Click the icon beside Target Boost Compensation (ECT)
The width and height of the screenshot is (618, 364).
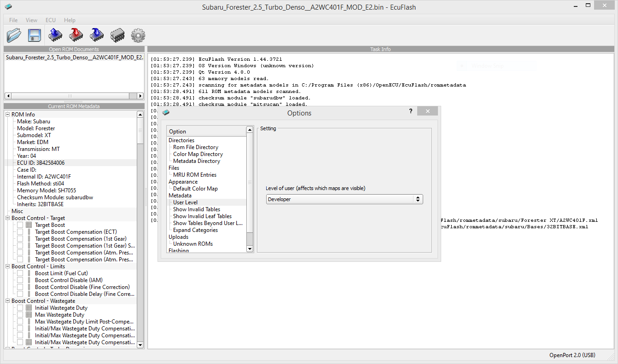click(x=29, y=232)
